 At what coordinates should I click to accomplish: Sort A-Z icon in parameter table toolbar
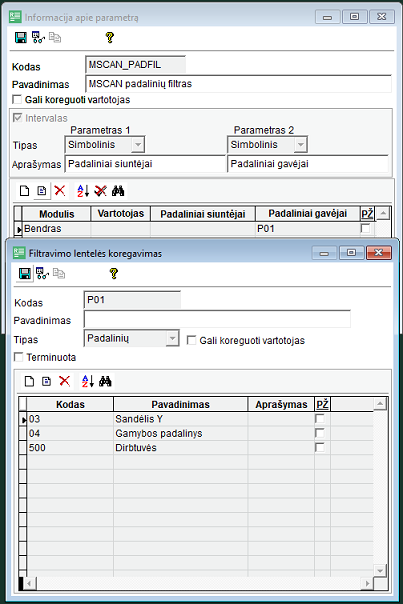click(x=83, y=191)
